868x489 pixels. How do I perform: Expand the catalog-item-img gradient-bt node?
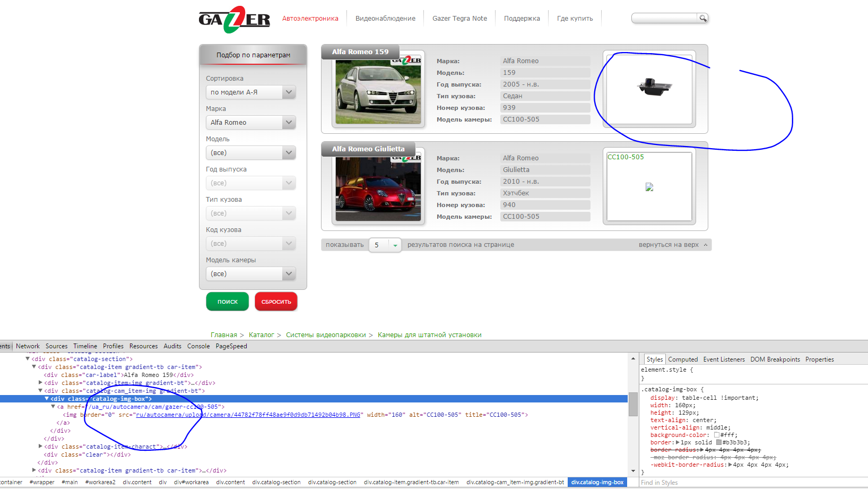[x=40, y=382]
